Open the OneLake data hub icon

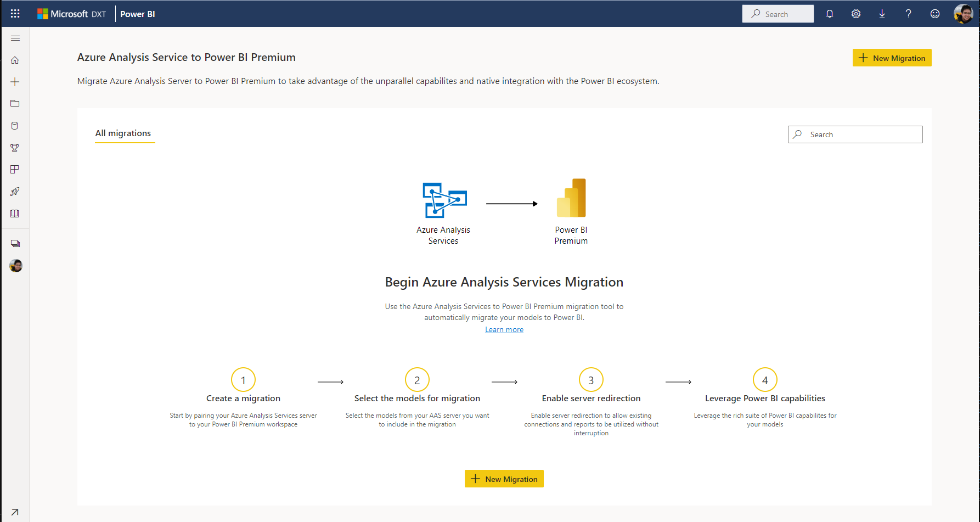[x=15, y=125]
